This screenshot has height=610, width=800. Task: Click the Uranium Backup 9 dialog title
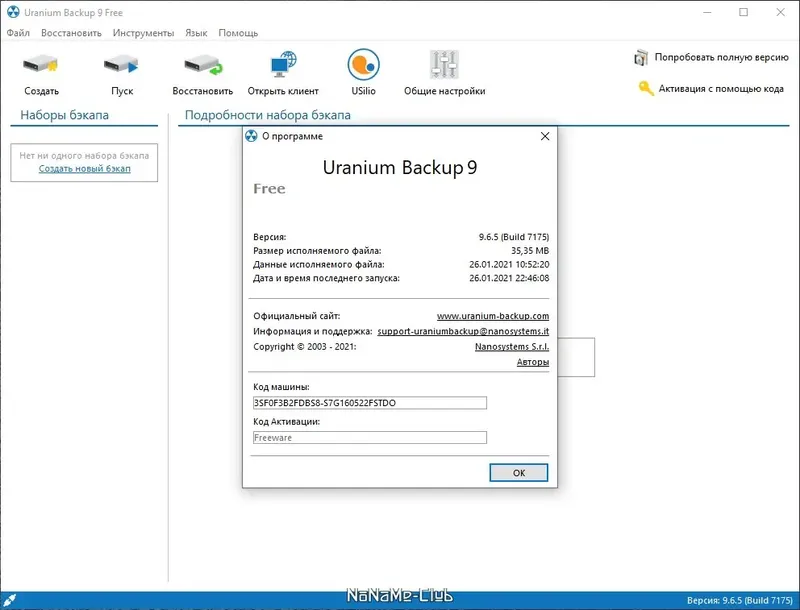[x=400, y=168]
